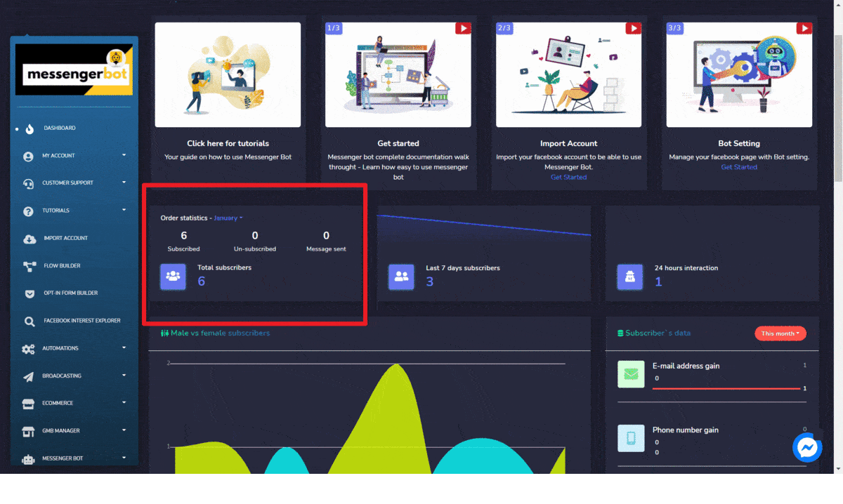
Task: Expand the Customer Support submenu arrow
Action: [124, 182]
